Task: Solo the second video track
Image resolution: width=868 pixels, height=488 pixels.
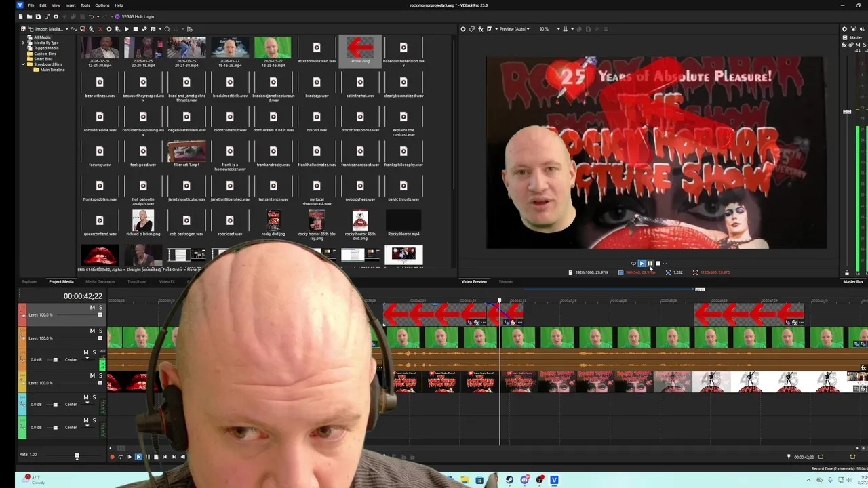Action: point(100,331)
